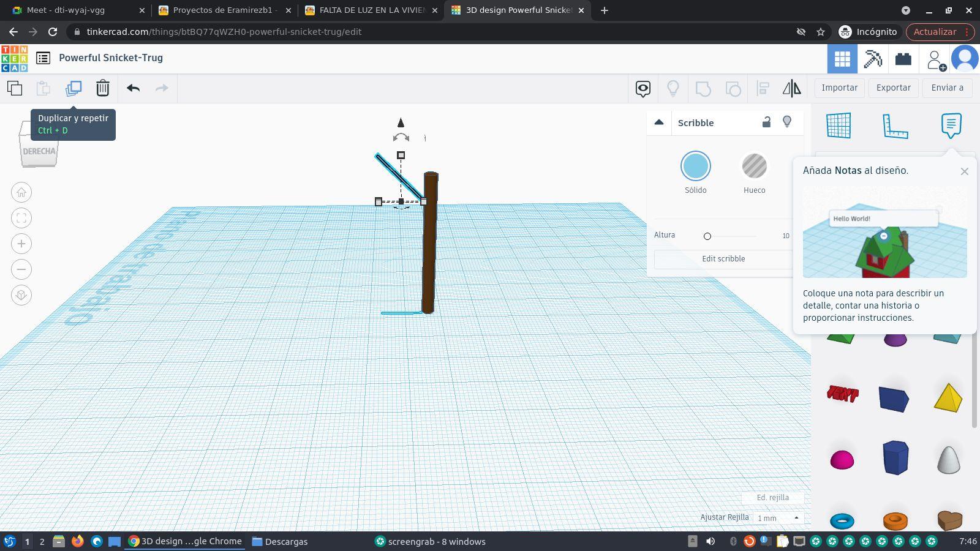Pick the yellow pyramid shape
The height and width of the screenshot is (551, 980).
[948, 397]
